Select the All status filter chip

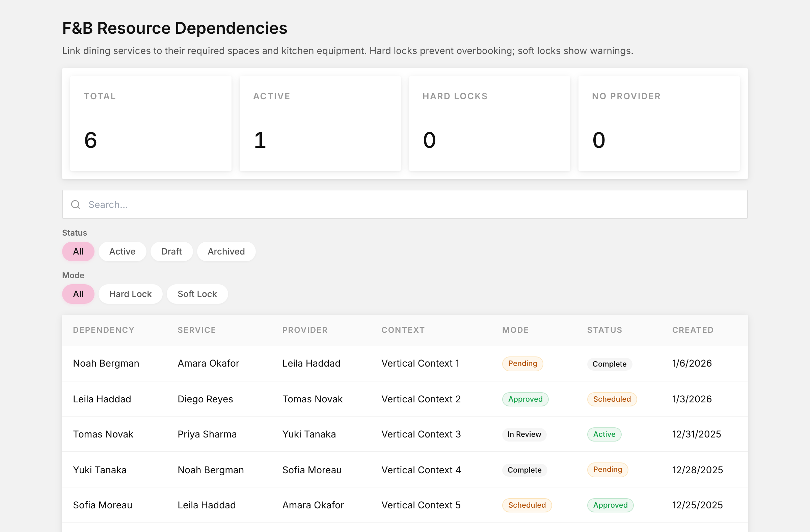tap(78, 251)
